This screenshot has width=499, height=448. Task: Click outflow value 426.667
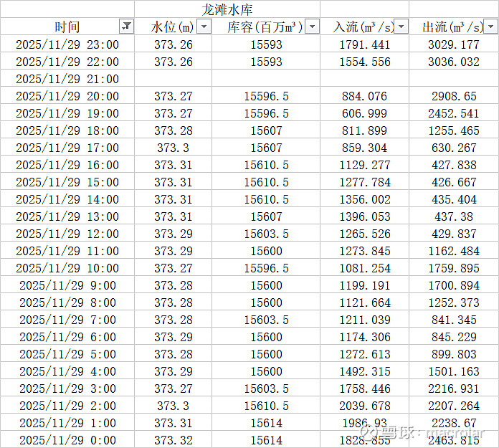(454, 181)
